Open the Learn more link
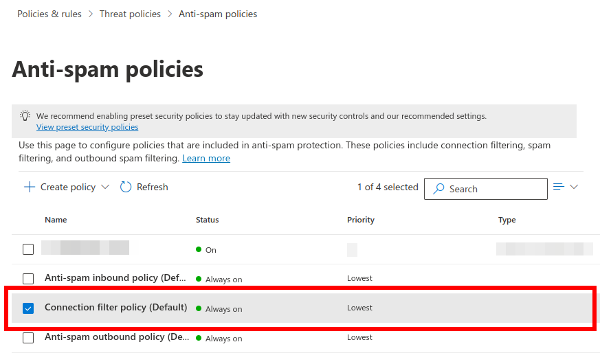 pyautogui.click(x=206, y=158)
